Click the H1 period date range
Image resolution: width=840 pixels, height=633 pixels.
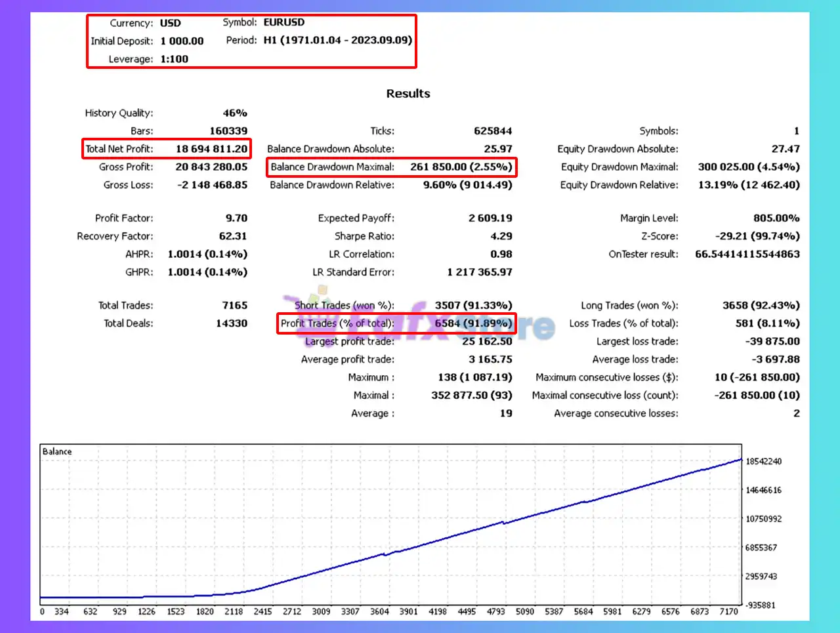click(337, 40)
